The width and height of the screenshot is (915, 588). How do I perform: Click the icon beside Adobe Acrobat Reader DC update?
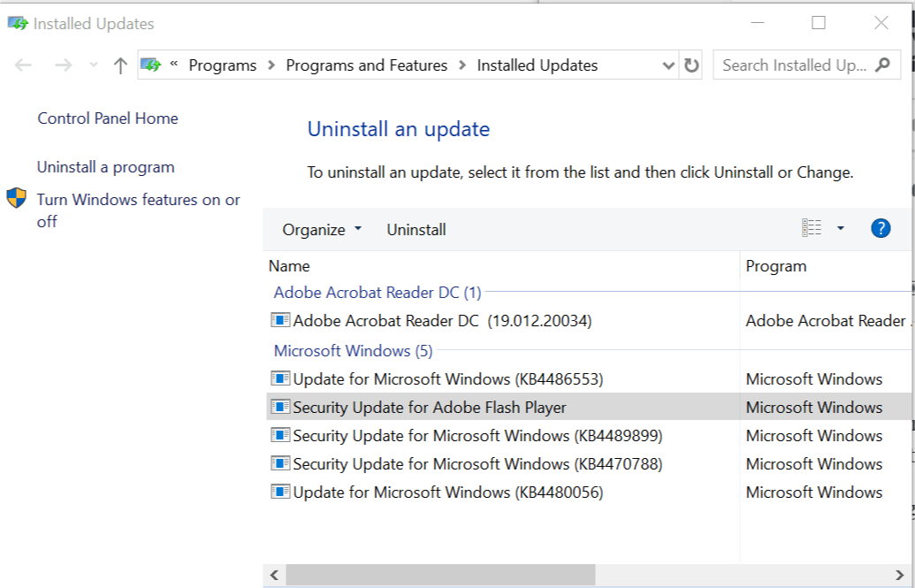point(280,320)
